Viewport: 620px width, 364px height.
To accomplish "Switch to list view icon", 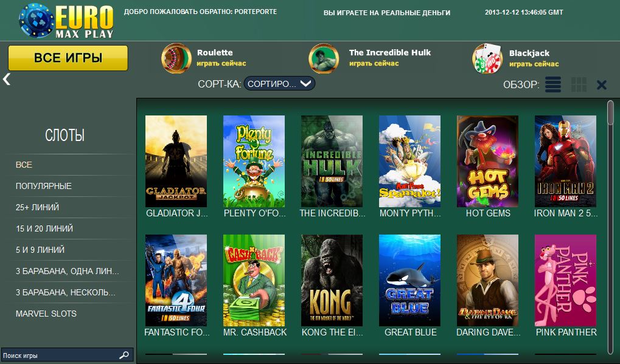I will (553, 84).
